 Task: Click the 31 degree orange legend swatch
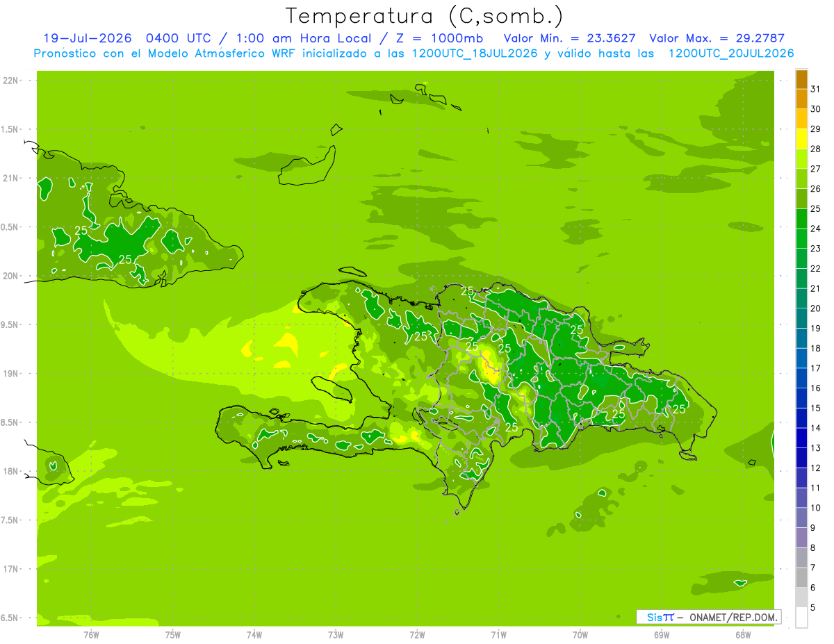(x=801, y=80)
